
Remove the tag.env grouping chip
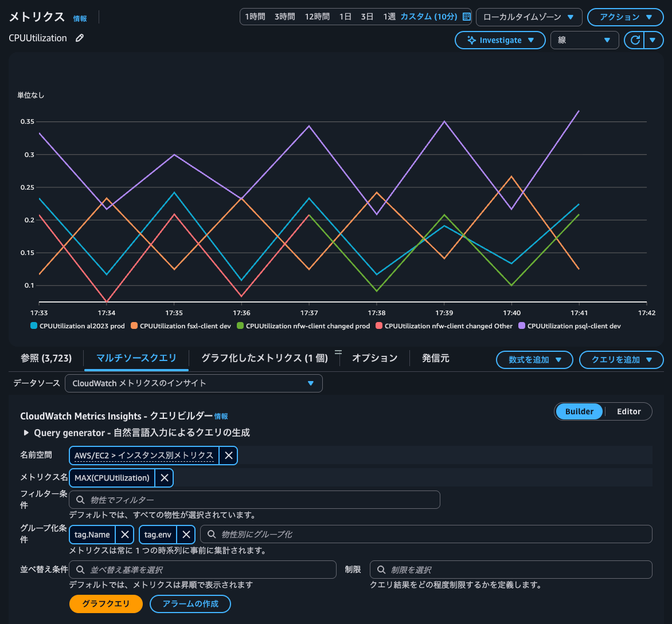186,535
